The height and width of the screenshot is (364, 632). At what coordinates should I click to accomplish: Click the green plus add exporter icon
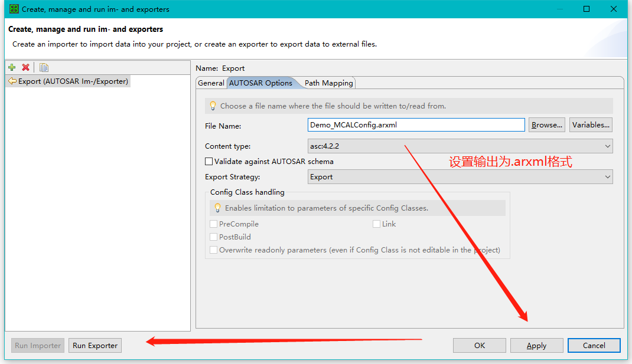coord(12,67)
